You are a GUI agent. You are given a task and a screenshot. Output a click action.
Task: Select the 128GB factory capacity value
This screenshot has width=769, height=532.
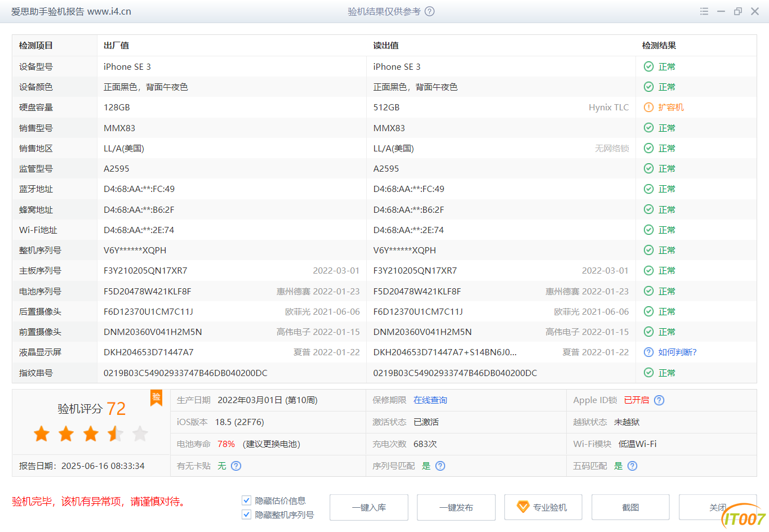tap(117, 107)
